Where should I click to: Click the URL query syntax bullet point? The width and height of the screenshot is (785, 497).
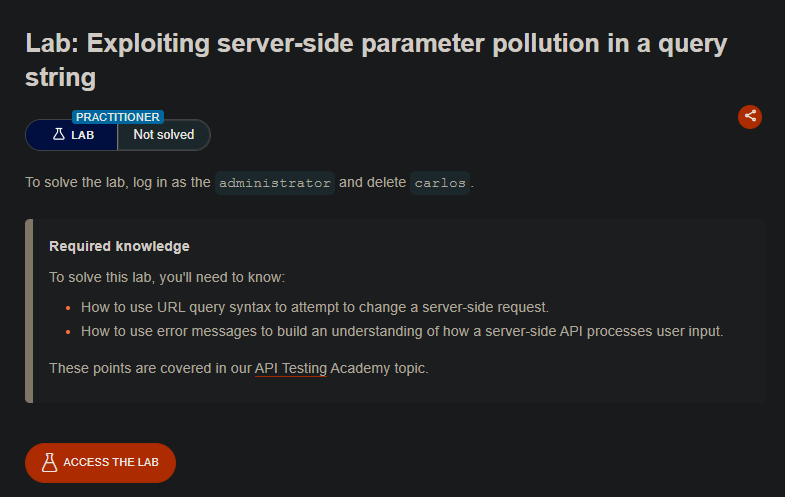pos(315,307)
